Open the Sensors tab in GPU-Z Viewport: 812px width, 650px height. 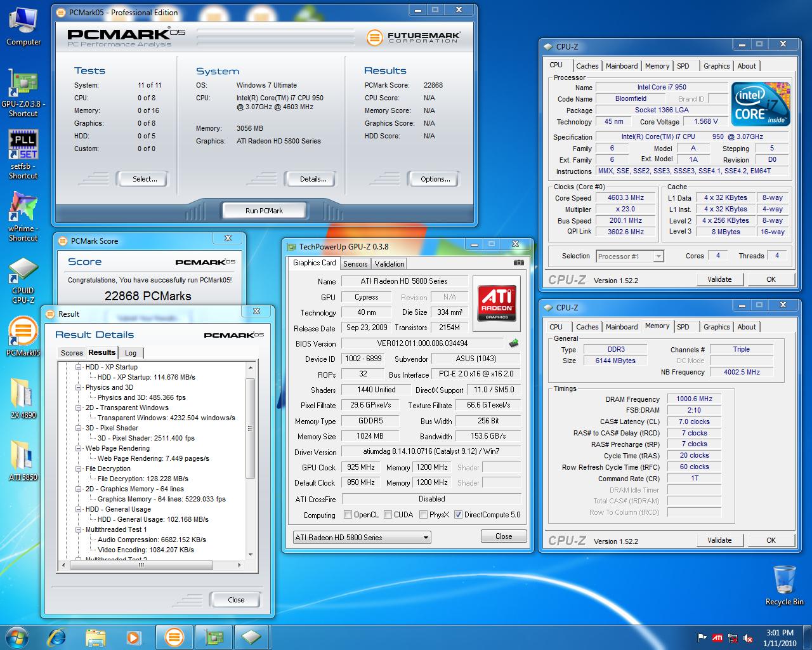click(x=355, y=263)
